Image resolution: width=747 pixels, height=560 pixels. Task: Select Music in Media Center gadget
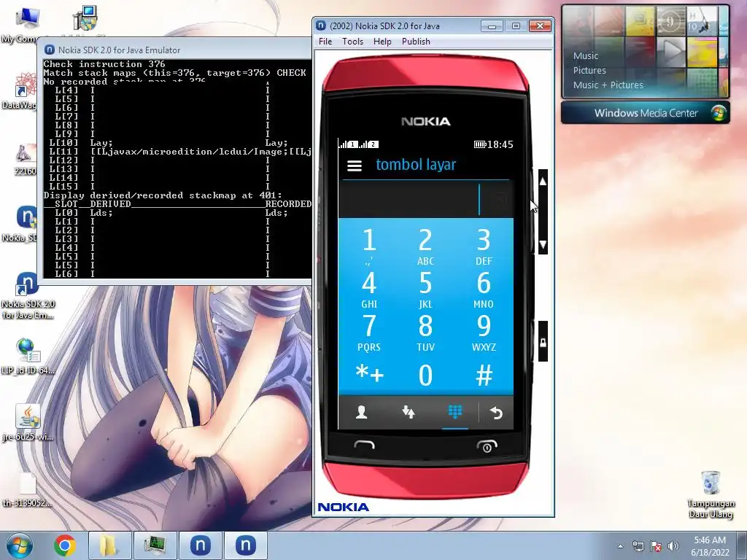(x=586, y=55)
